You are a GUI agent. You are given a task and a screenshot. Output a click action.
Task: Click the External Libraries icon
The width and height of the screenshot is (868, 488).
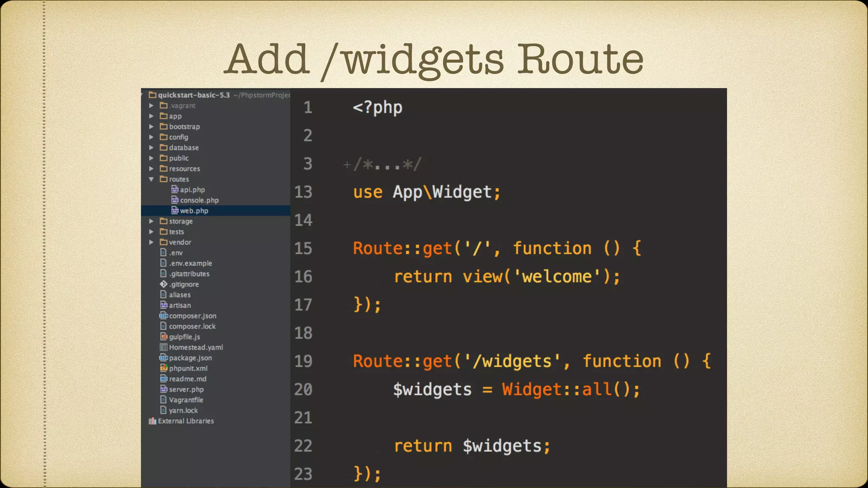point(153,421)
